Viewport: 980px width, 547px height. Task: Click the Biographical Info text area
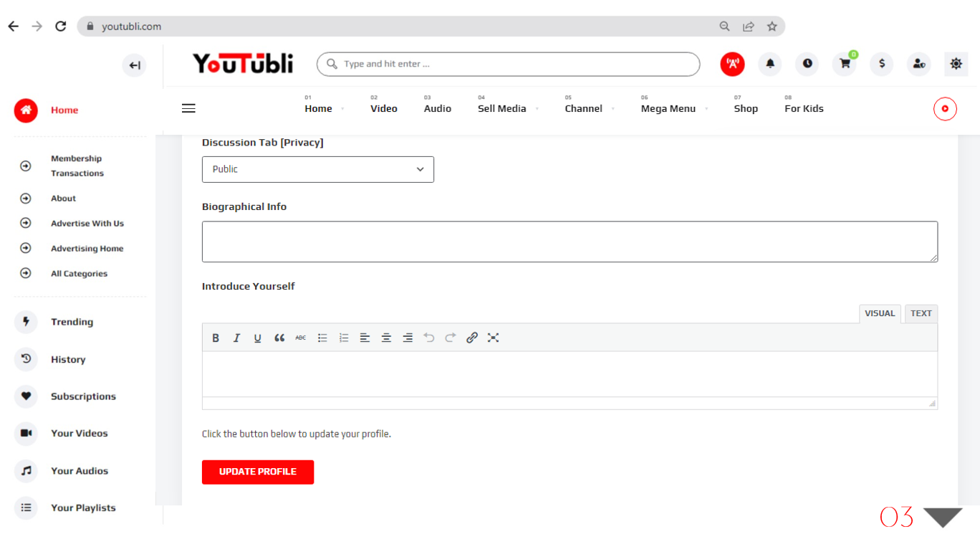tap(570, 242)
